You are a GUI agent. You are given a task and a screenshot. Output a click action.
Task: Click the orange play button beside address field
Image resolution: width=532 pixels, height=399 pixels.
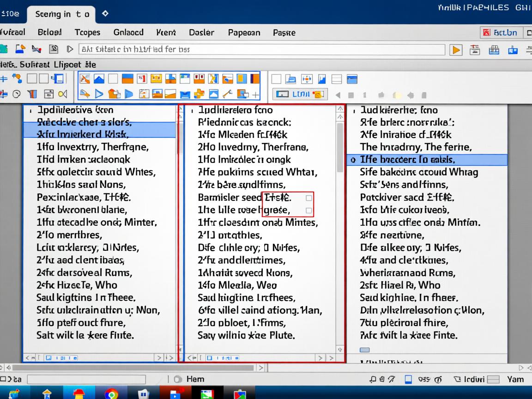click(x=456, y=50)
